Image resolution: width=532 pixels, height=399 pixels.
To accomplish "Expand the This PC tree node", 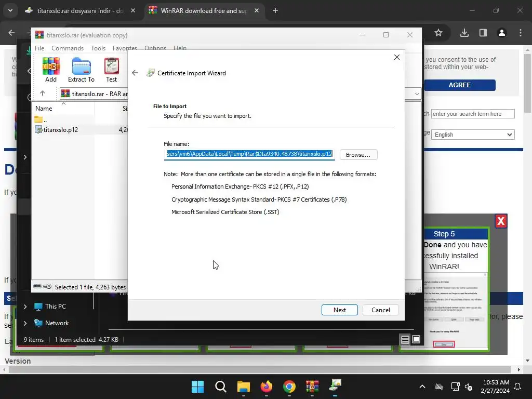I will click(25, 307).
